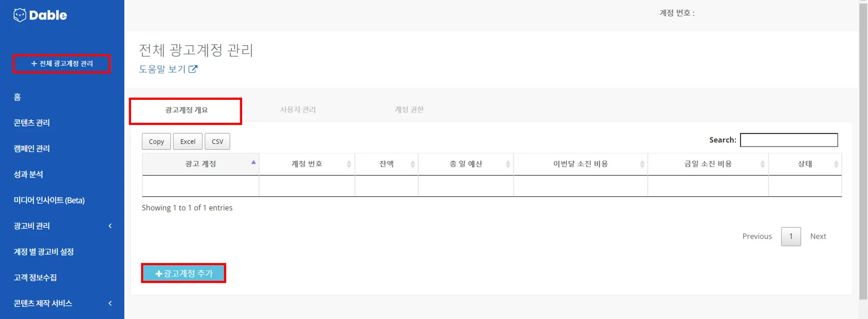Open 전체 광고계정 관리 in sidebar
Viewport: 868px width, 319px height.
(62, 64)
